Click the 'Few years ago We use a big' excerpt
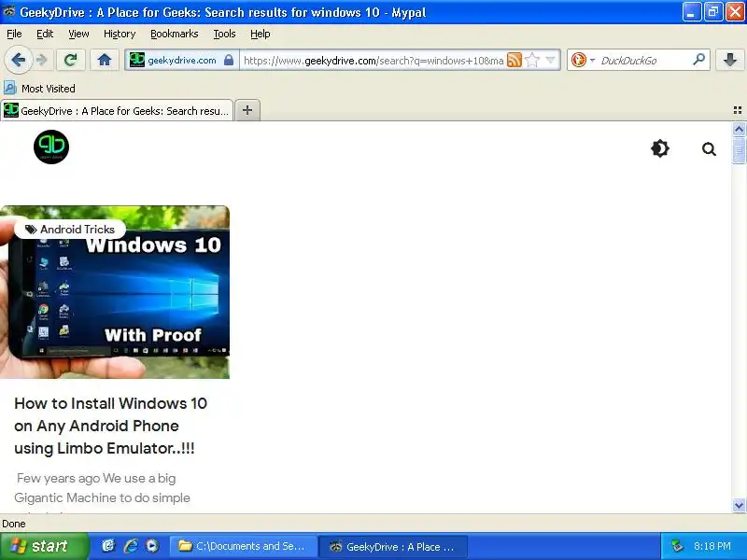 (x=96, y=478)
